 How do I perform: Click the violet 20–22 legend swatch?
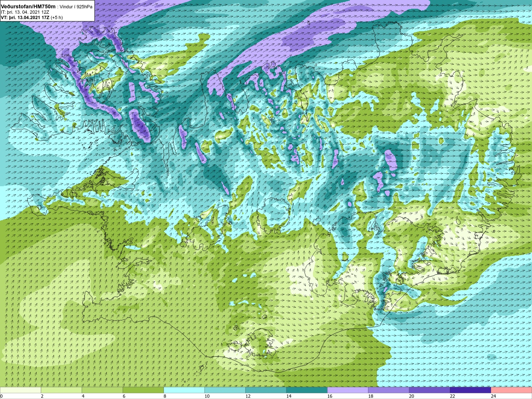tap(430, 390)
